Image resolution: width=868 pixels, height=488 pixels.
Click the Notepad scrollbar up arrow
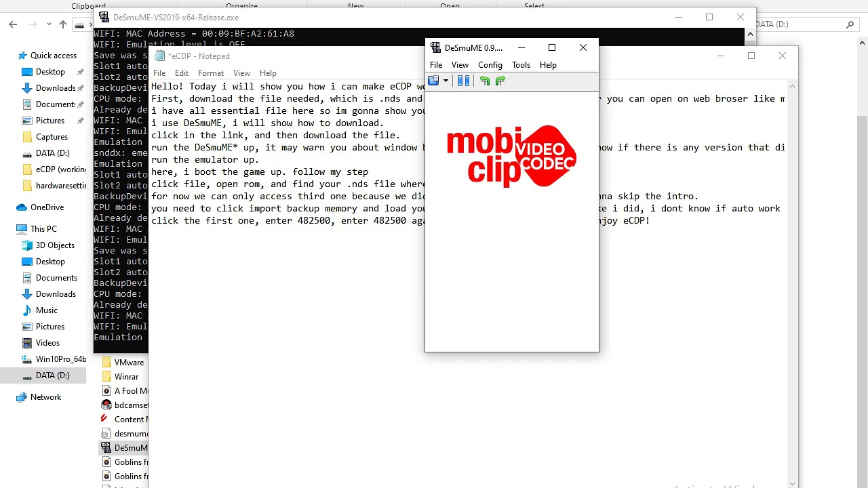[x=793, y=85]
